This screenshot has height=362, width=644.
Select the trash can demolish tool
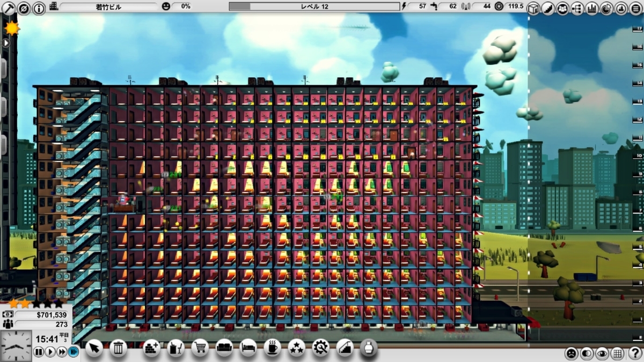coord(119,348)
